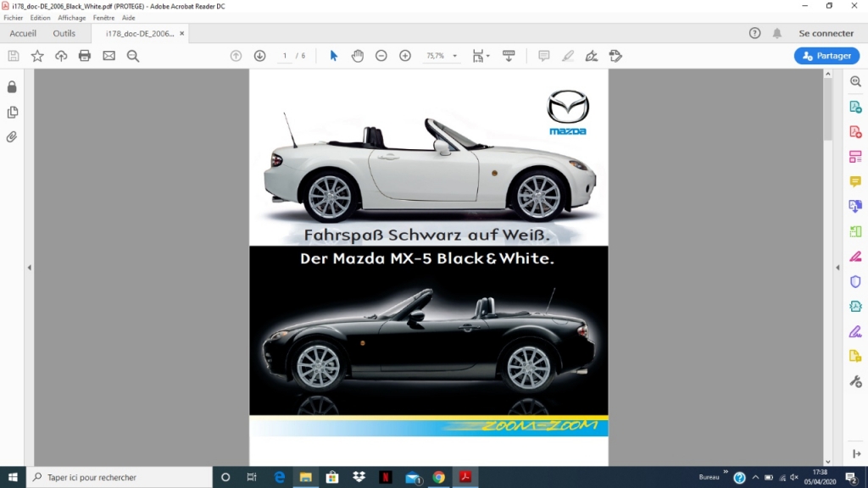
Task: Upload the file to the cloud
Action: pos(61,56)
